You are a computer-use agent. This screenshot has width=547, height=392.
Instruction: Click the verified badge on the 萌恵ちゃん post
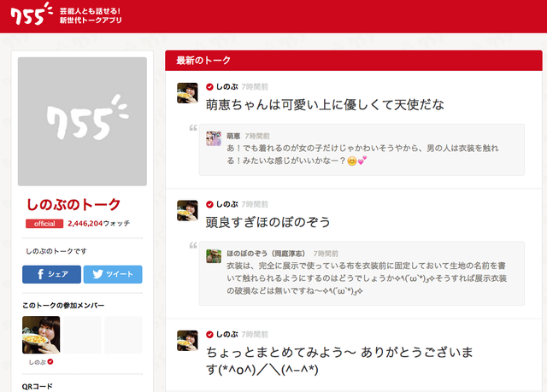[209, 87]
